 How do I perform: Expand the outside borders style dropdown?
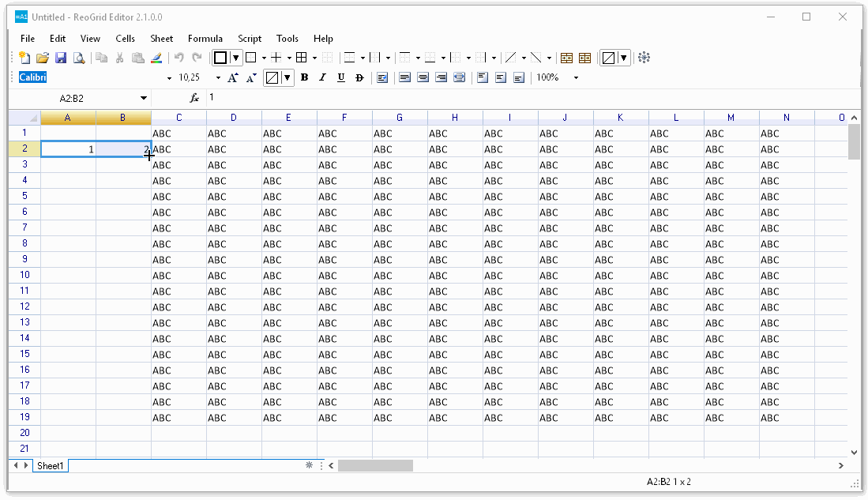264,58
